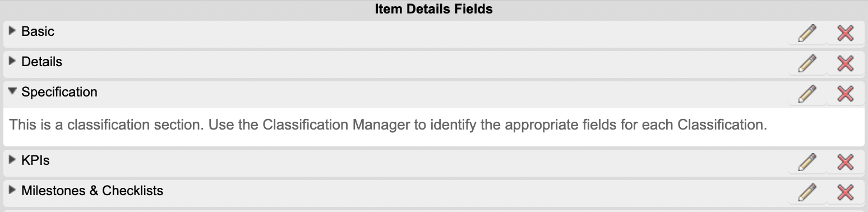Viewport: 868px width, 212px height.
Task: Edit Milestones & Checklists pencil icon
Action: pos(807,193)
